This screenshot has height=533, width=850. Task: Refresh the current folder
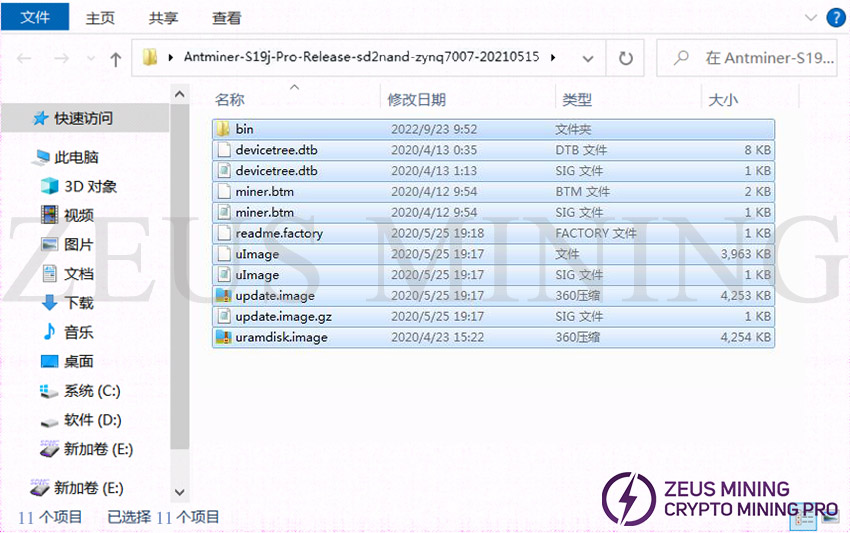coord(625,58)
